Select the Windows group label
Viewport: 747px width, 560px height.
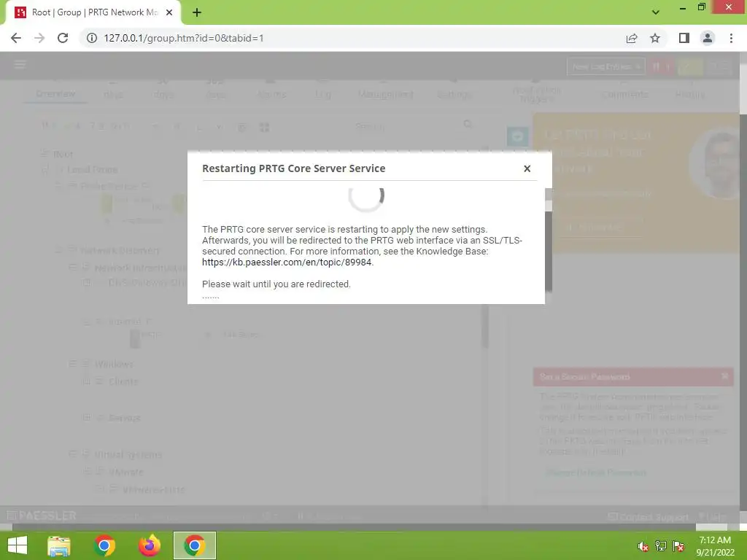(x=114, y=365)
